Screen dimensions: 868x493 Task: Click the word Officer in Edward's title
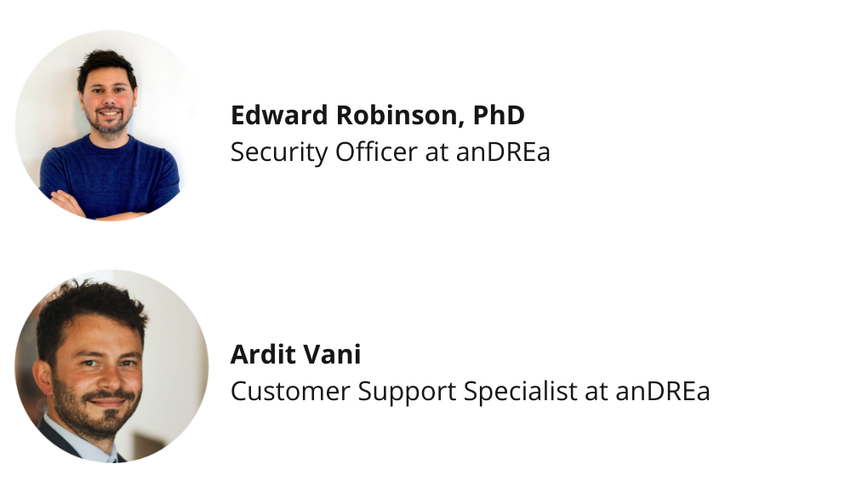pyautogui.click(x=376, y=152)
